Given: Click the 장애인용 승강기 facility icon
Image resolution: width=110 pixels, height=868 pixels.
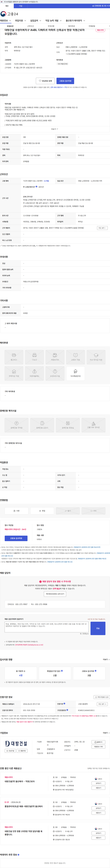Looking at the screenshot, I should (42, 425).
